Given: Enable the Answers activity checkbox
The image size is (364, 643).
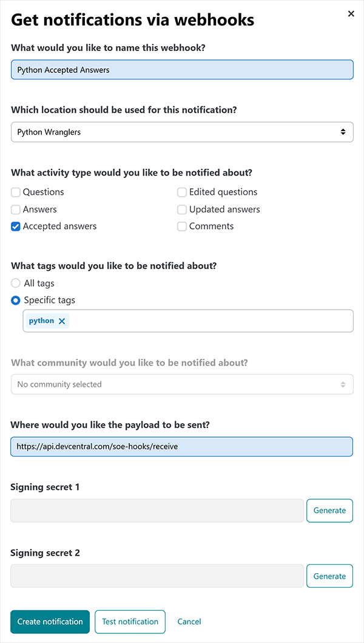Looking at the screenshot, I should click(x=16, y=209).
